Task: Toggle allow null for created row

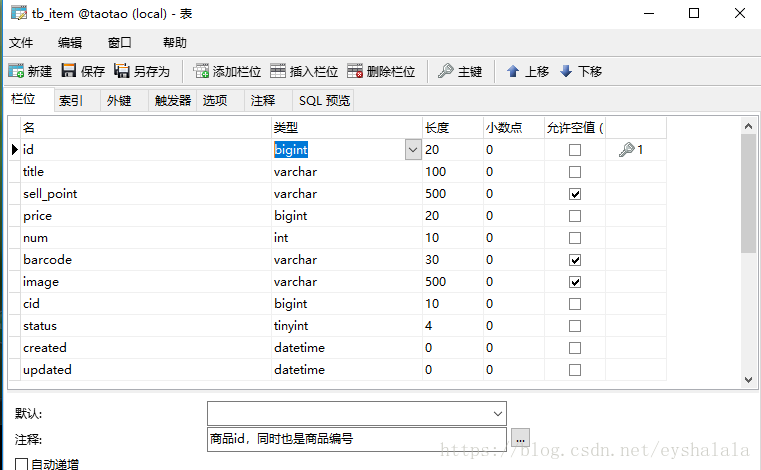Action: tap(575, 348)
